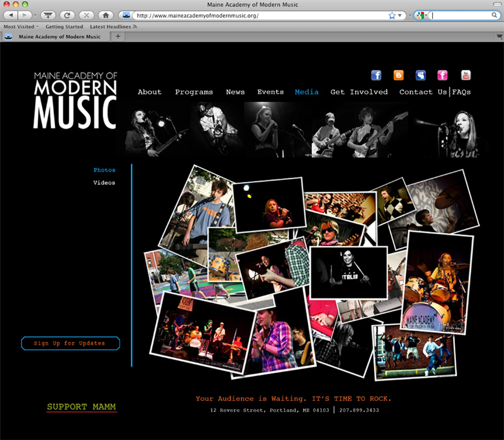Open the Italia shirt drummer photo

[349, 273]
